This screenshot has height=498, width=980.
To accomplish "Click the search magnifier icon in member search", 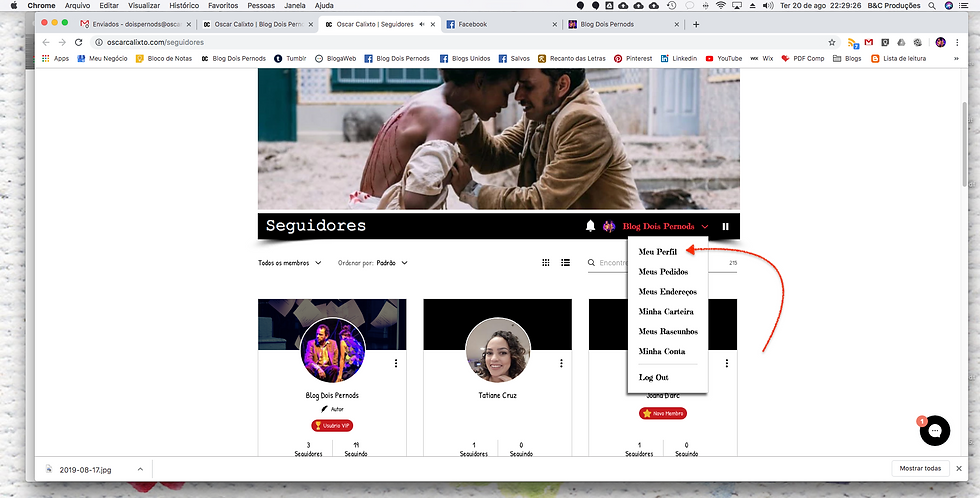I will click(x=591, y=263).
